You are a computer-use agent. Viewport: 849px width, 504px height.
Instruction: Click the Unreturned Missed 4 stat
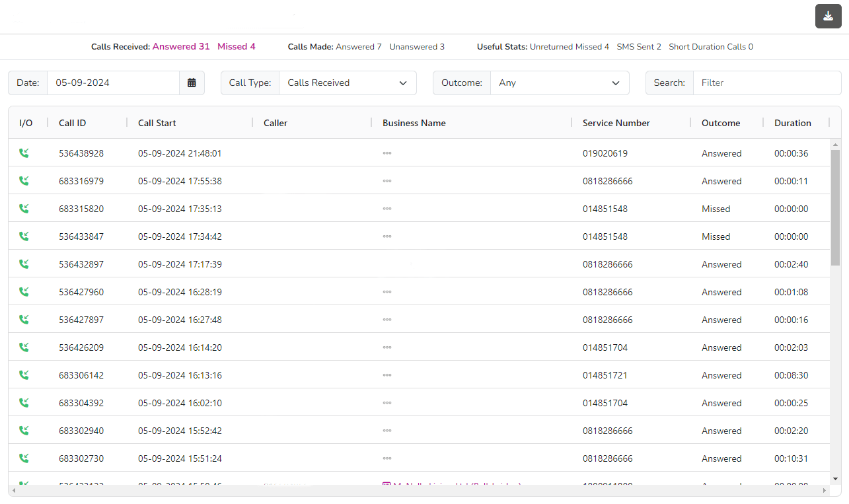570,47
